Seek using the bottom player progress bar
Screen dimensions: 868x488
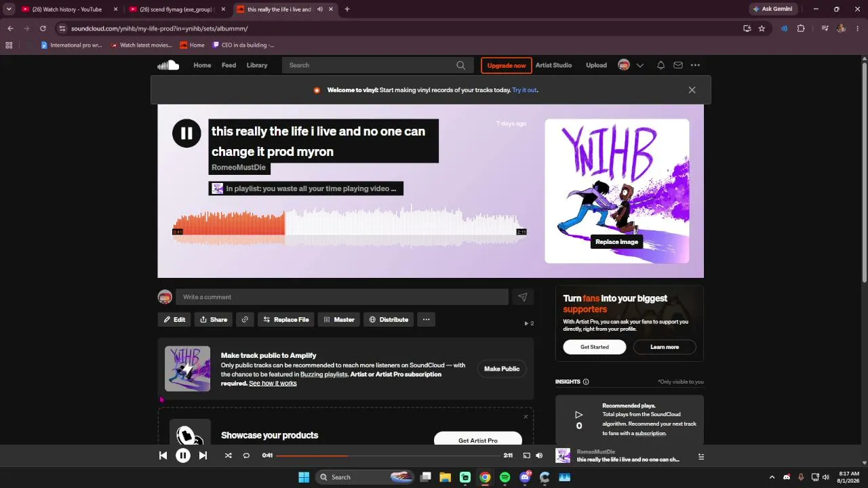tap(388, 455)
